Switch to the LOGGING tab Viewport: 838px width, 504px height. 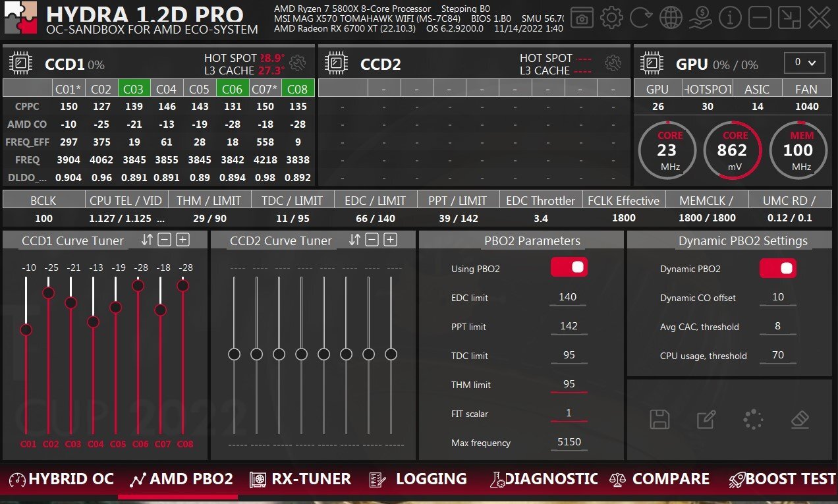[x=418, y=479]
